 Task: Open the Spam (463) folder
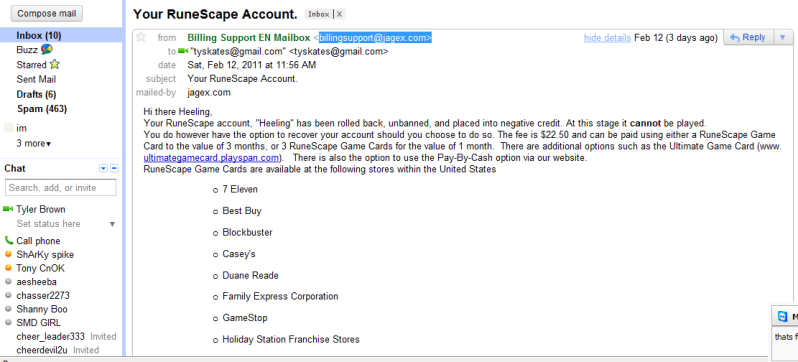[x=42, y=109]
